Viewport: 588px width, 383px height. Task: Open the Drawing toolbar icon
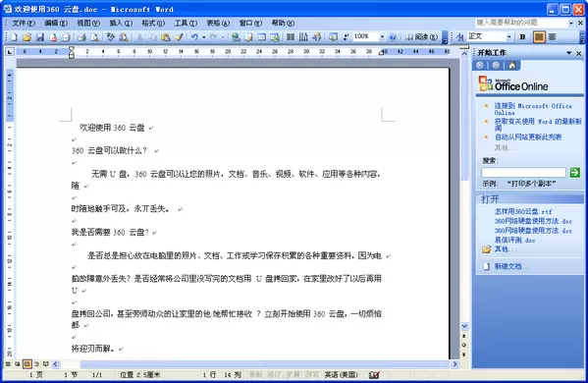(x=317, y=37)
